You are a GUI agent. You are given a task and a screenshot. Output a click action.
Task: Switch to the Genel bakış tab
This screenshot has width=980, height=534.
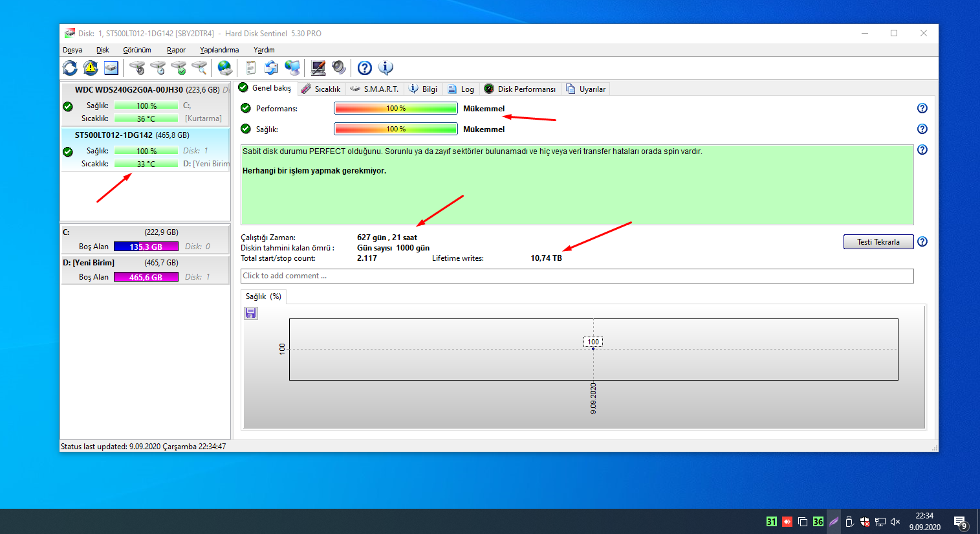click(x=265, y=88)
